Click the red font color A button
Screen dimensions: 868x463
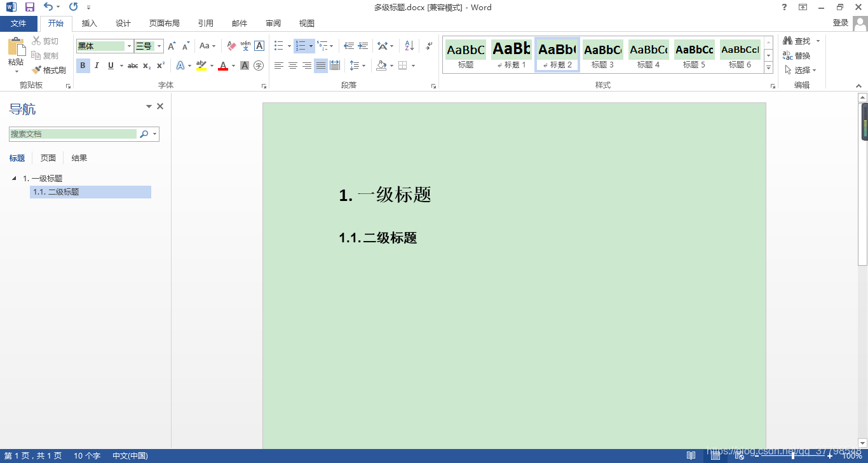pos(223,66)
